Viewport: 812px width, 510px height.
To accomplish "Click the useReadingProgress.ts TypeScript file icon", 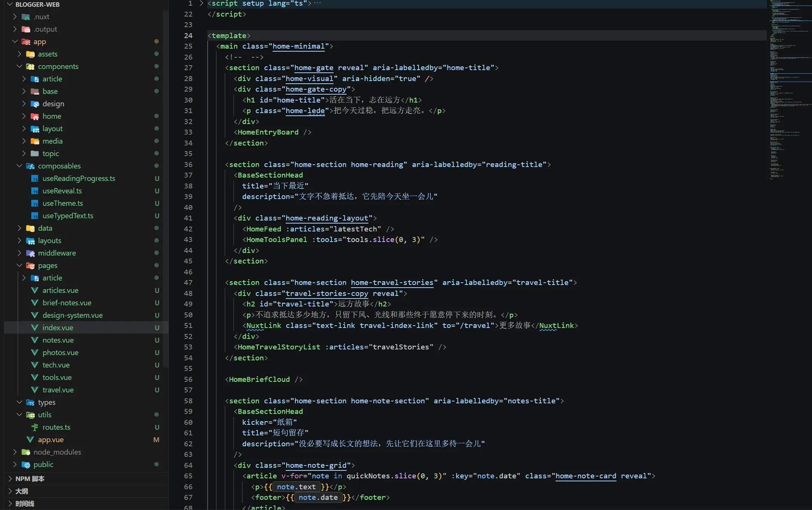I will [x=35, y=179].
